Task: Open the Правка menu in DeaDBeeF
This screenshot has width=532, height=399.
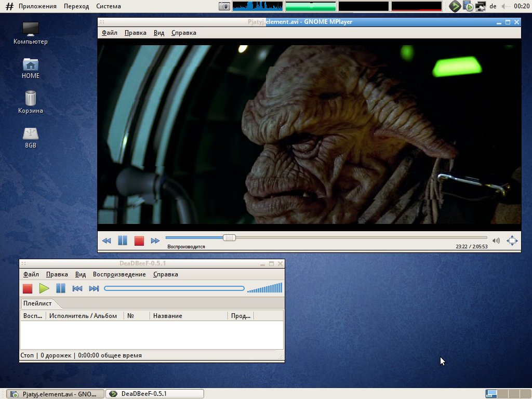Action: pos(57,274)
